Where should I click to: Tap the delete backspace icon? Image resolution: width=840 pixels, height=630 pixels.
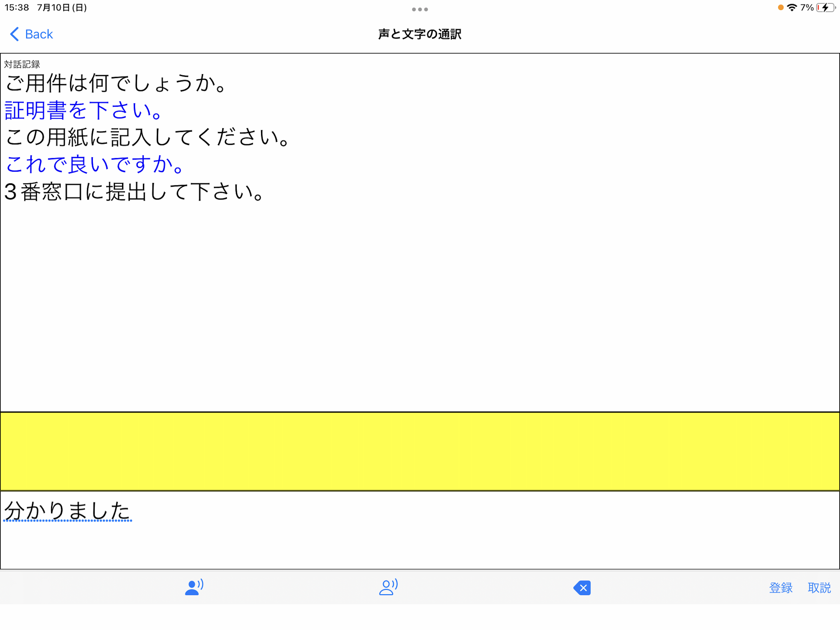(x=582, y=588)
